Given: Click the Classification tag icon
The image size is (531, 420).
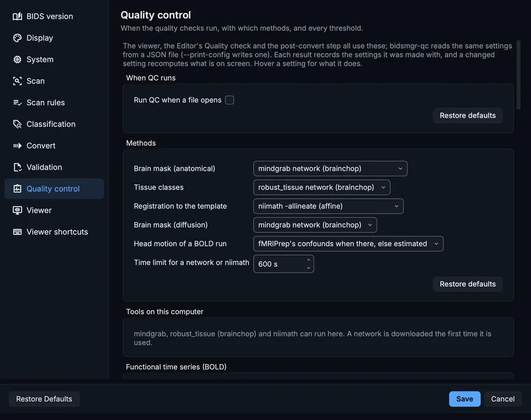Looking at the screenshot, I should coord(17,124).
